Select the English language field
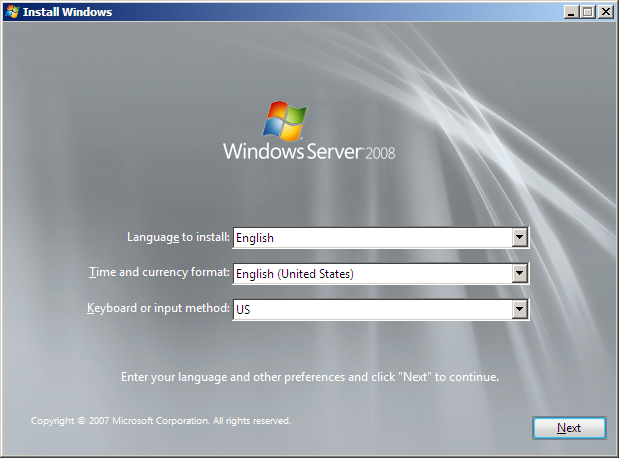This screenshot has width=619, height=458. pyautogui.click(x=381, y=237)
